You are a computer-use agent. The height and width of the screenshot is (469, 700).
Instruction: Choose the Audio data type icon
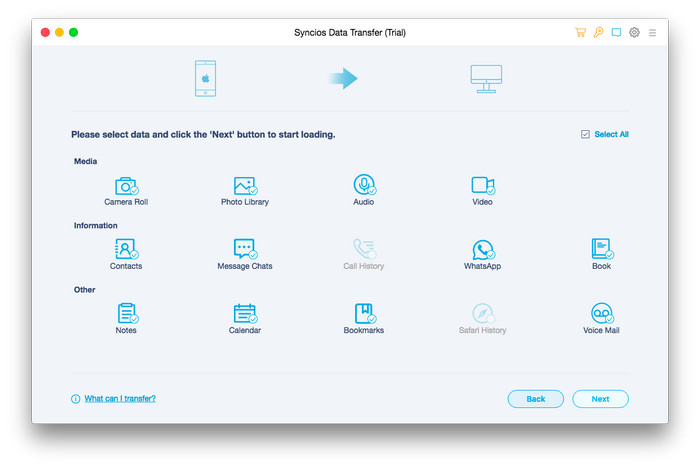click(364, 184)
